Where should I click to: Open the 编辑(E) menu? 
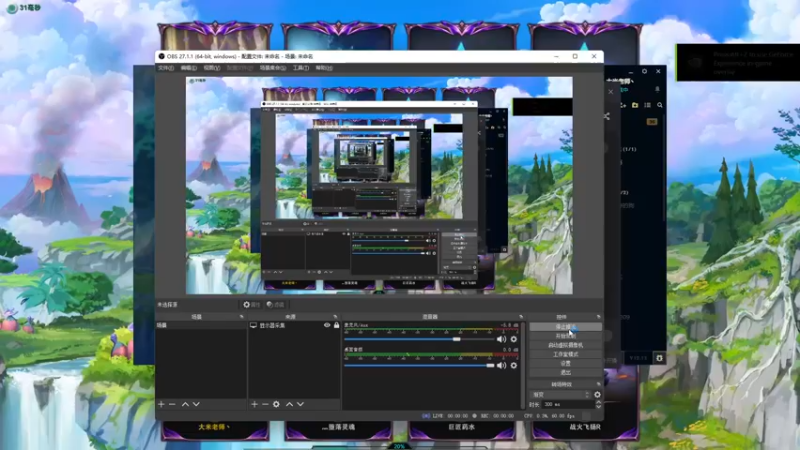coord(188,68)
